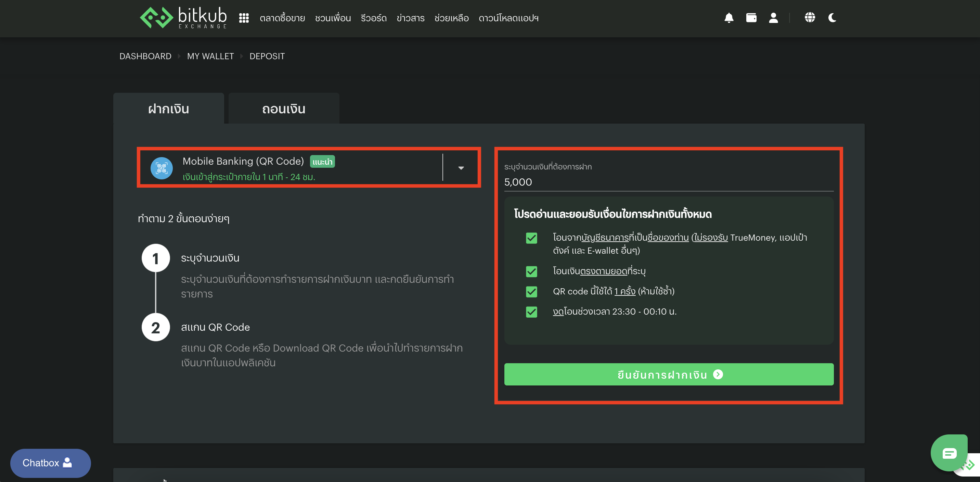Uncheck the 23:30 - 00:10 transfer restriction checkbox

(x=531, y=312)
